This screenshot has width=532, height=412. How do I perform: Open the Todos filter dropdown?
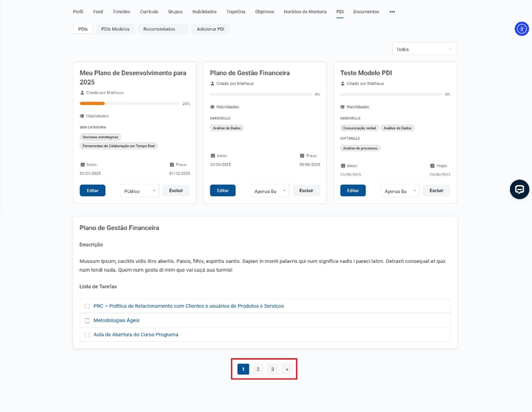[424, 49]
